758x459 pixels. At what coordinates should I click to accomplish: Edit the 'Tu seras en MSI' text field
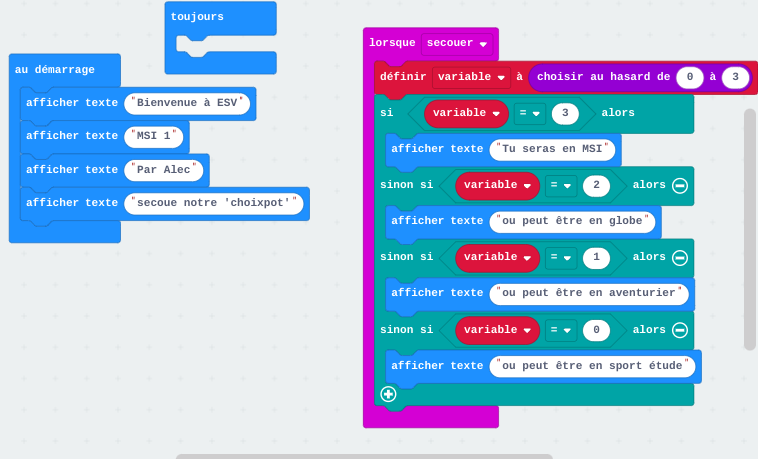(x=552, y=148)
